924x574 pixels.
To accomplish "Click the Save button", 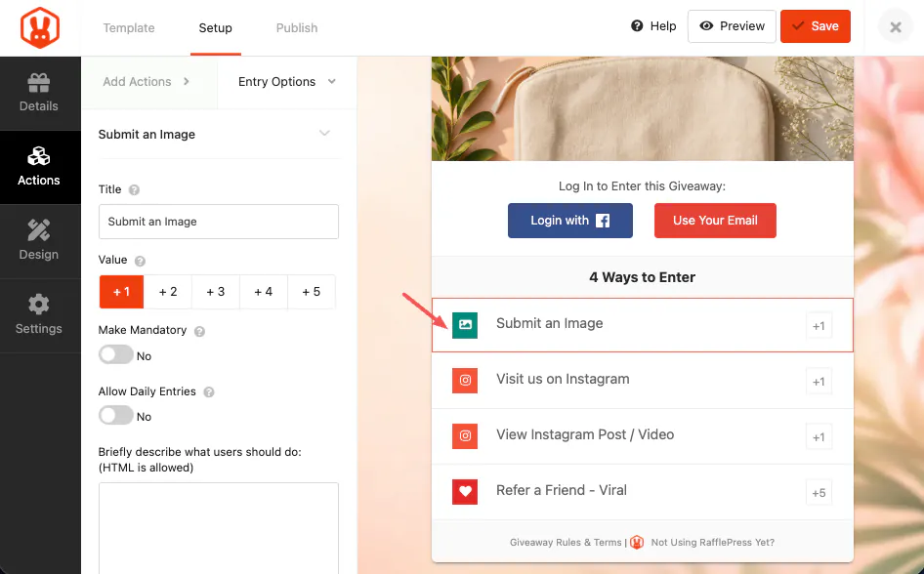I will (x=815, y=26).
